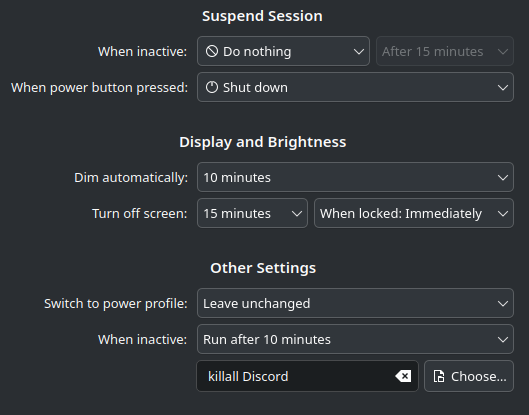Click the chevron arrow of the Shut down dropdown

coord(503,88)
